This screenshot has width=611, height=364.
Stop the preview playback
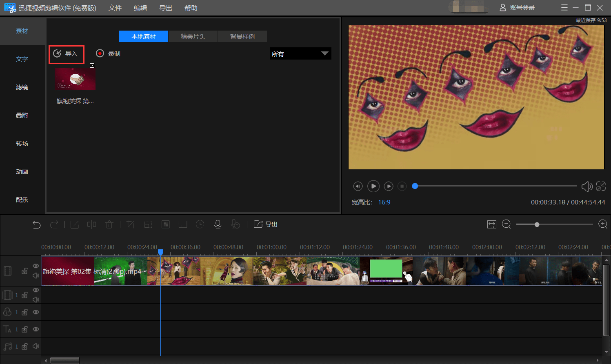tap(402, 186)
